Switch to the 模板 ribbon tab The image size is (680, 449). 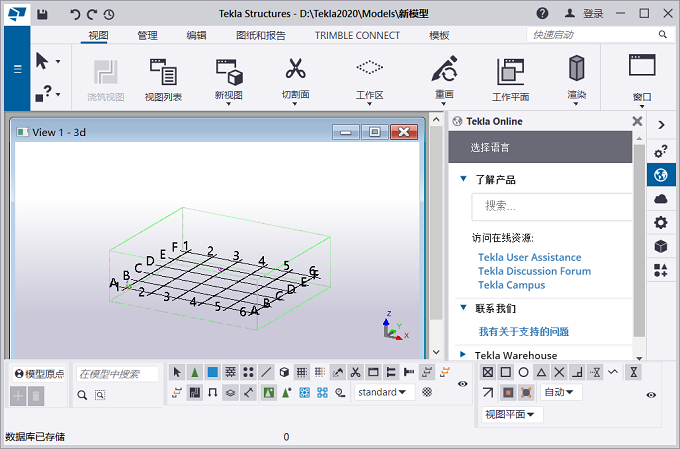[x=439, y=36]
